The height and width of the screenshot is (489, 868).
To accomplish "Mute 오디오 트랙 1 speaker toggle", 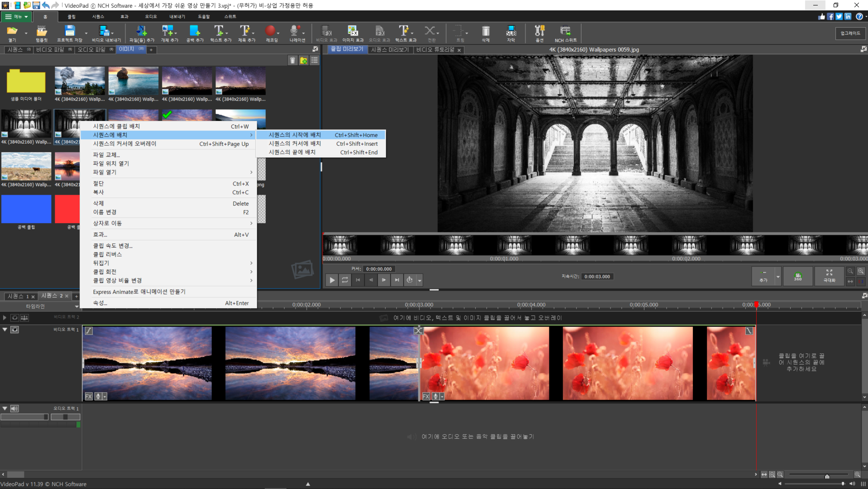I will [15, 408].
